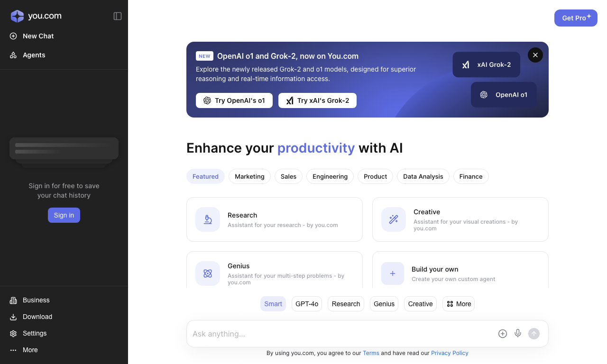Dismiss the Grok-2 announcement banner

click(535, 55)
